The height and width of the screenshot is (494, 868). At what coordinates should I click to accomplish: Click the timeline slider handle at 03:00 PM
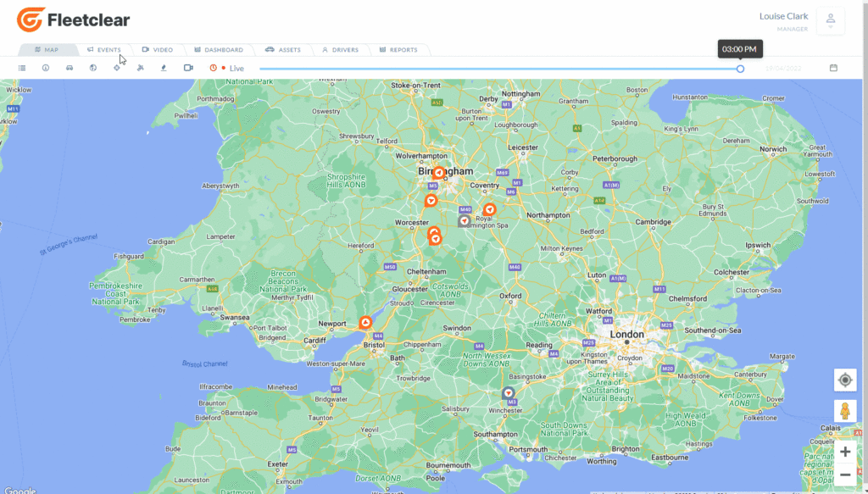(740, 69)
